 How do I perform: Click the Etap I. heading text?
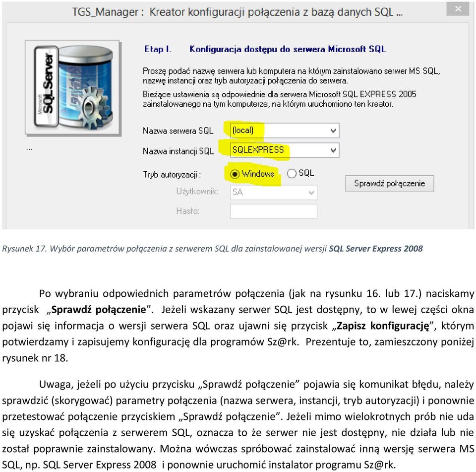point(158,49)
